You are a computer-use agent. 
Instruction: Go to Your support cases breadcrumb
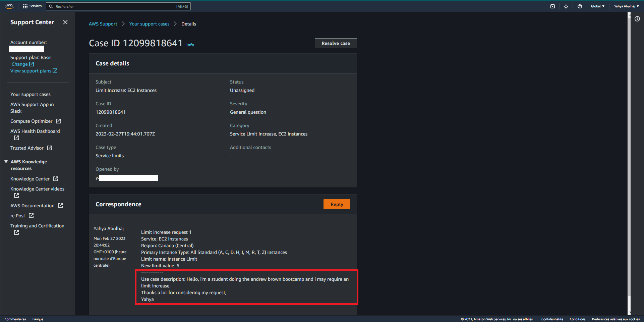[x=149, y=24]
